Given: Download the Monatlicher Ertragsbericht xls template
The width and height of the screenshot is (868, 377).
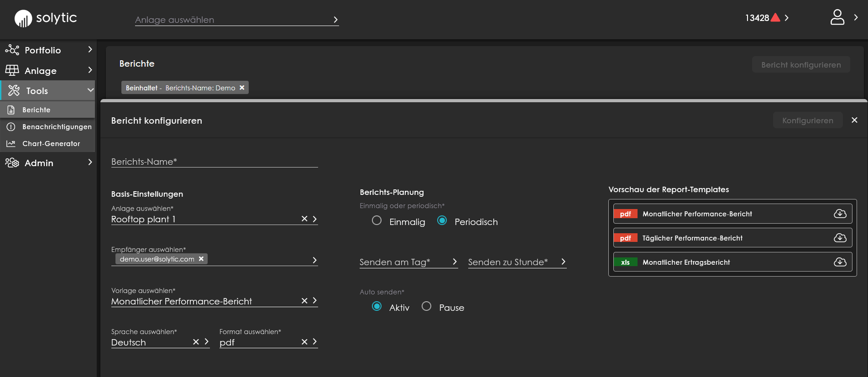Looking at the screenshot, I should (840, 262).
